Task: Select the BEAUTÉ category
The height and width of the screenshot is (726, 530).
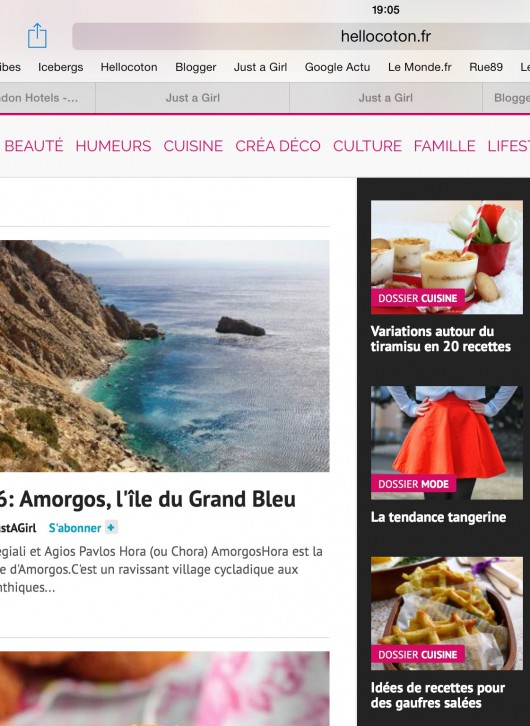Action: click(x=34, y=146)
